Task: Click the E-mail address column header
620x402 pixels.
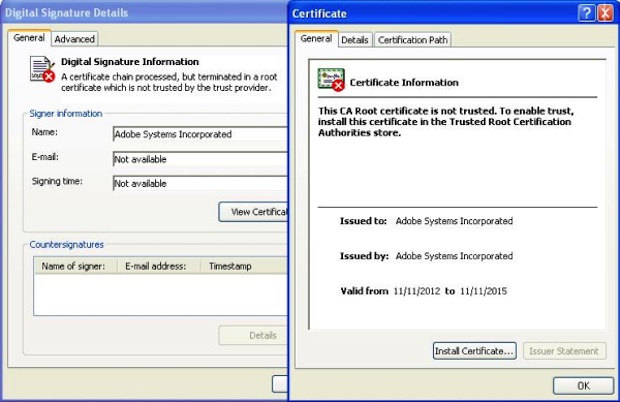Action: (158, 267)
